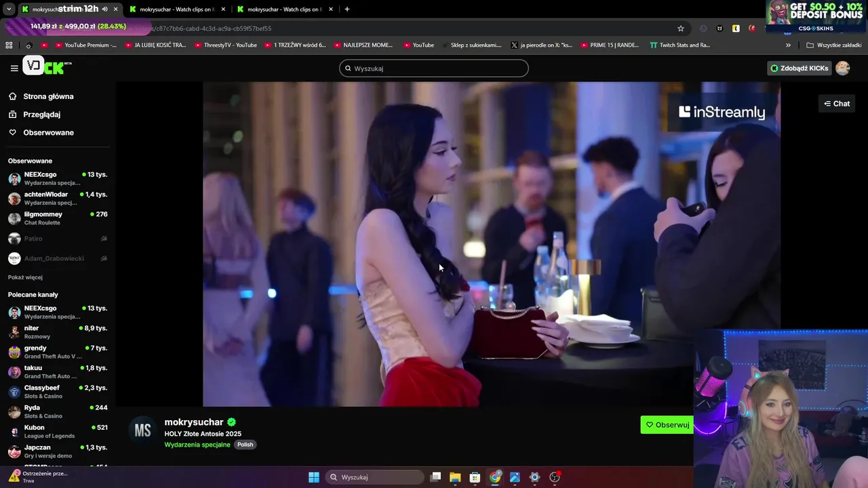Mute the first tab via speaker icon
Screen dimensions: 868x488
click(104, 9)
